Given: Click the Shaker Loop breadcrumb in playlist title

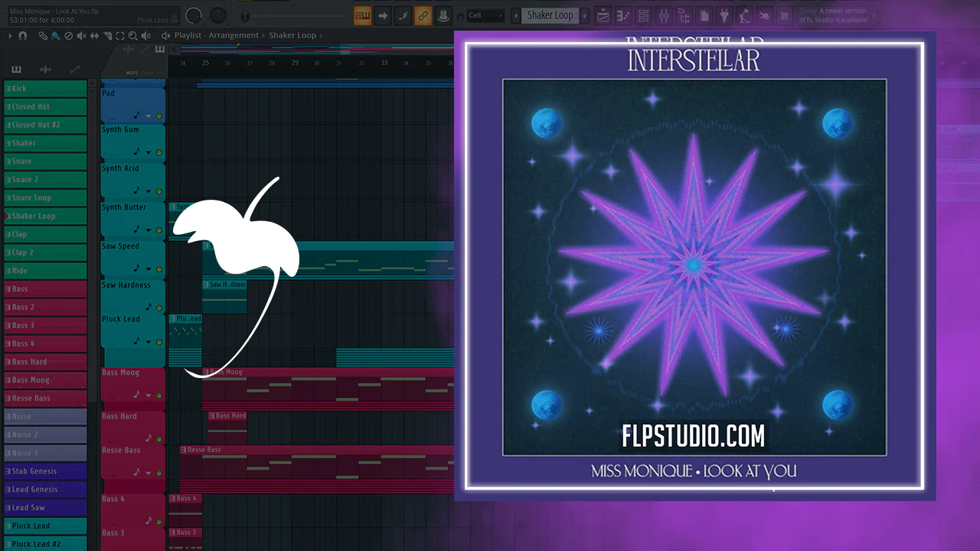Looking at the screenshot, I should tap(292, 35).
